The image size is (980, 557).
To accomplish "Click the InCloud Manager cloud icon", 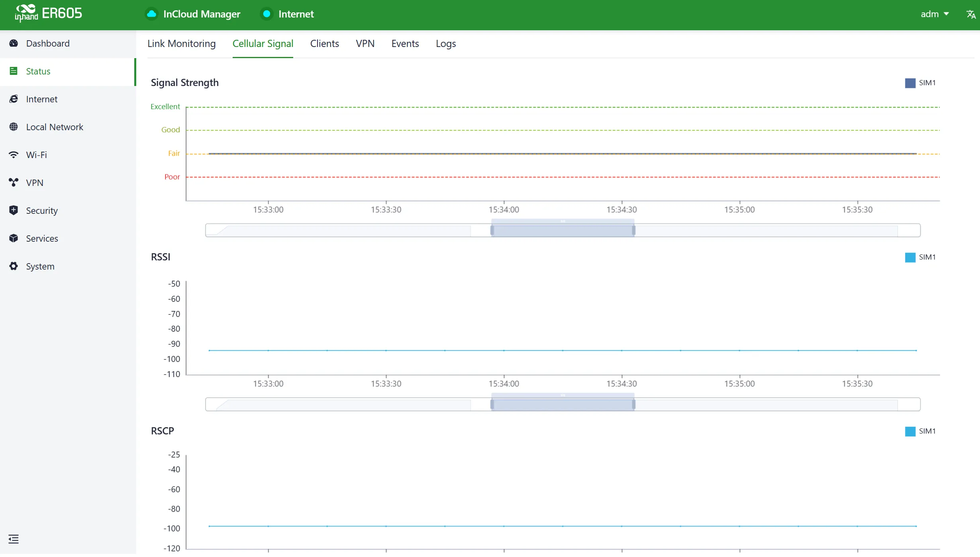I will [x=151, y=14].
